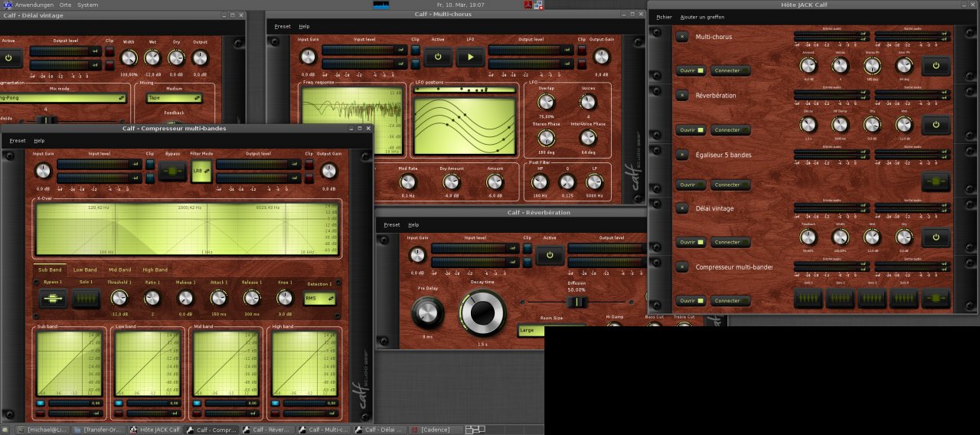Toggle Égaliseur 5 bandes bypass in JACK host

(x=936, y=182)
